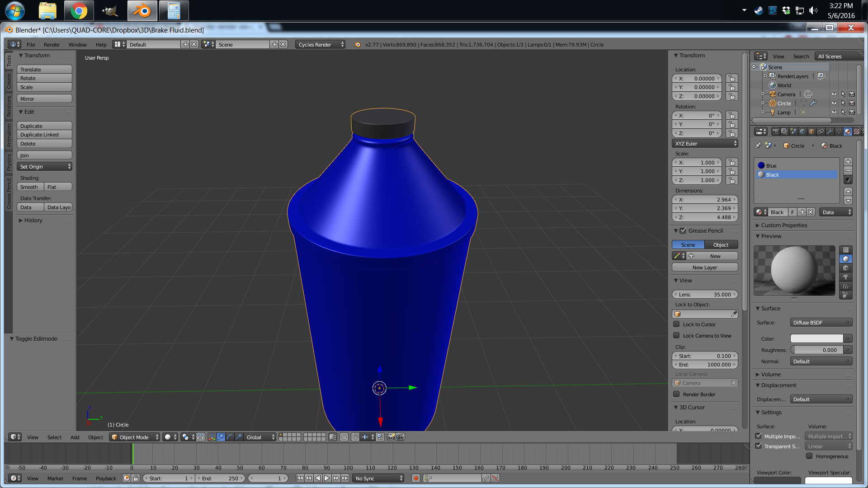The width and height of the screenshot is (868, 488).
Task: Expand the Circle object in outliner
Action: pyautogui.click(x=763, y=103)
